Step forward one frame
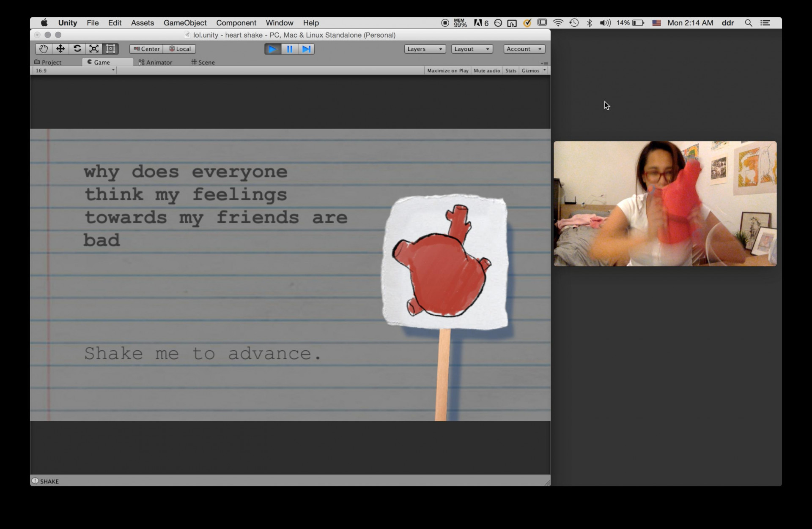 (306, 49)
